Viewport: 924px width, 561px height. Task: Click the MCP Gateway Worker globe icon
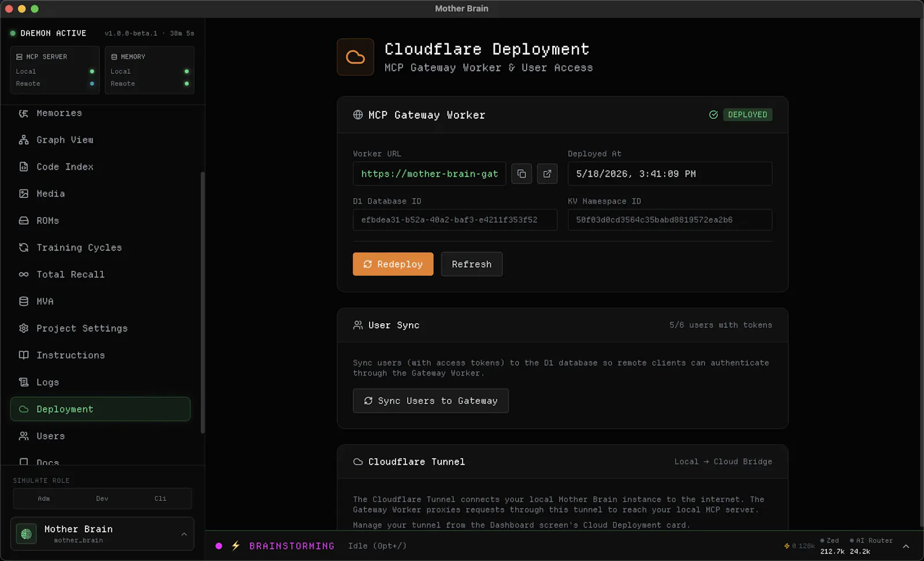358,115
